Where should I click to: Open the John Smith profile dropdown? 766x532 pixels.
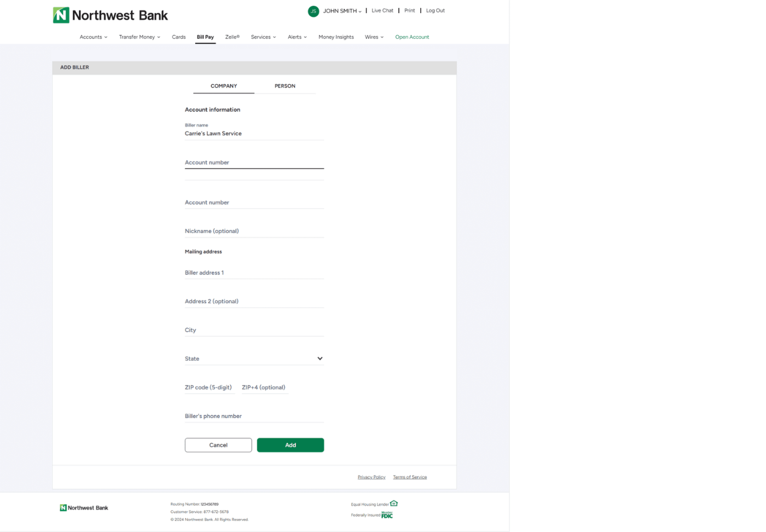click(x=342, y=11)
